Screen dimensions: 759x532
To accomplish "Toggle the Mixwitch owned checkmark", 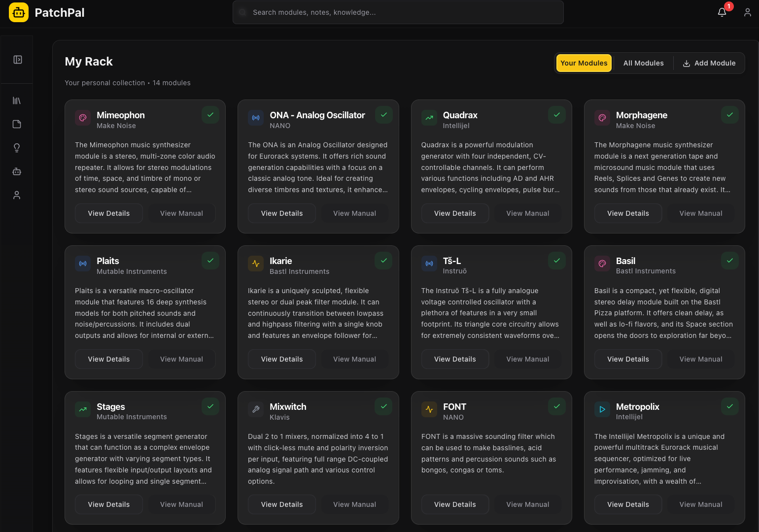I will (384, 406).
